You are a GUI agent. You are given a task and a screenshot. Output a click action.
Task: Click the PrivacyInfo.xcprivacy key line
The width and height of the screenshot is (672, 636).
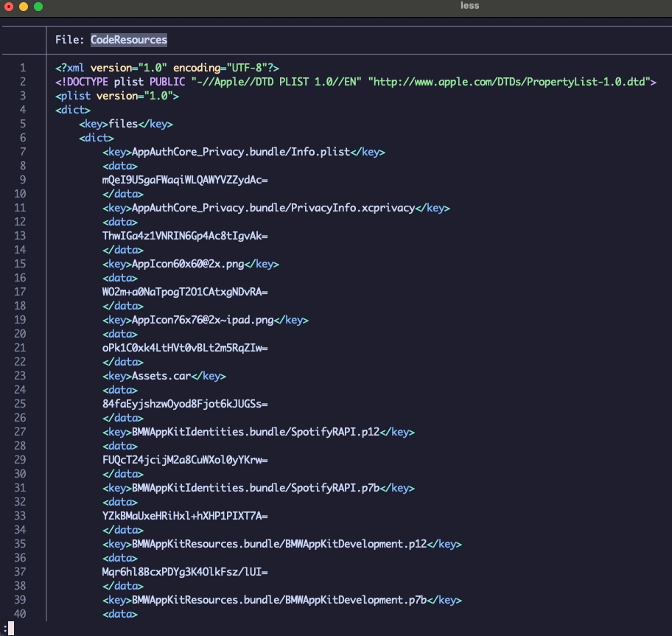pyautogui.click(x=276, y=208)
